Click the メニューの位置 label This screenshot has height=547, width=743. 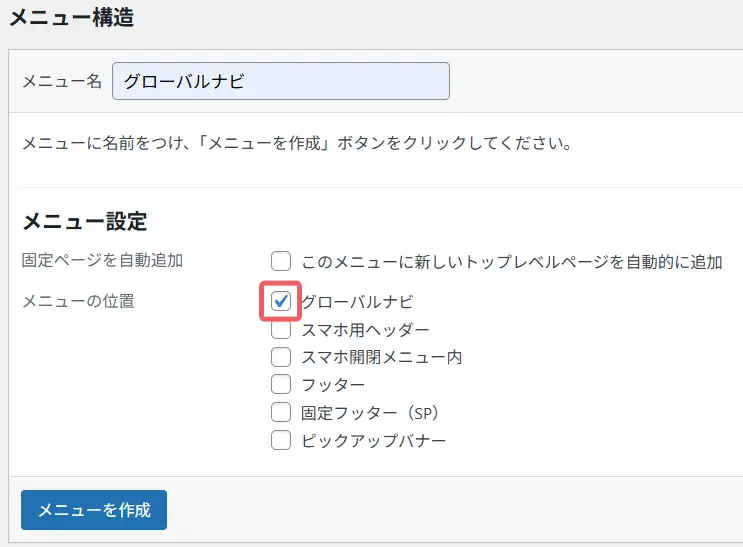pos(78,301)
